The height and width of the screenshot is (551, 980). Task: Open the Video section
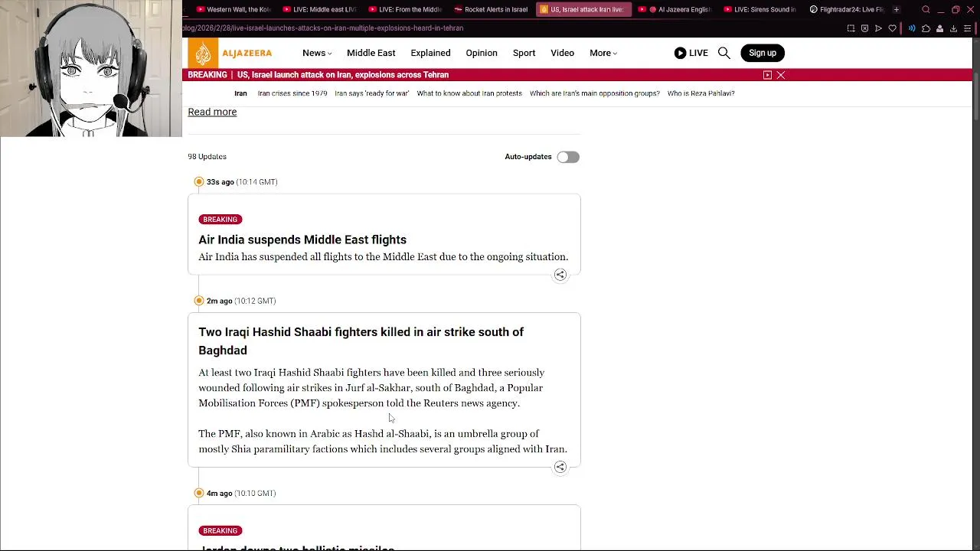(x=562, y=53)
